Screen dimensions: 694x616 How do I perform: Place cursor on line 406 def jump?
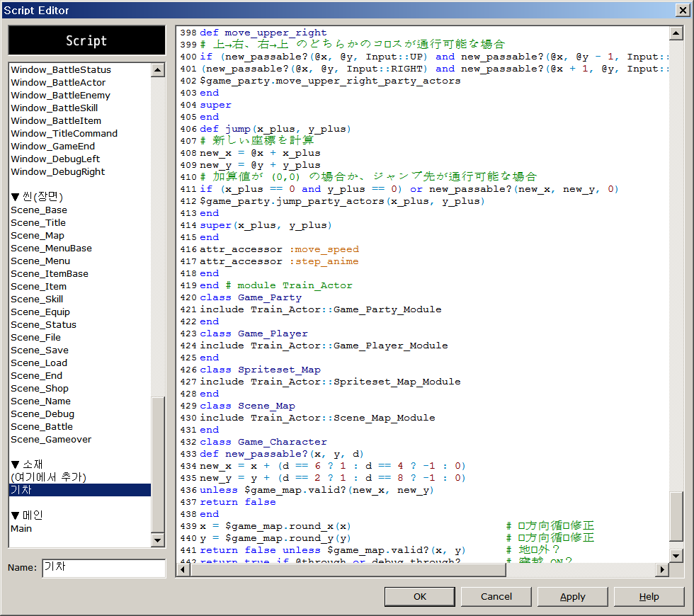tap(275, 129)
